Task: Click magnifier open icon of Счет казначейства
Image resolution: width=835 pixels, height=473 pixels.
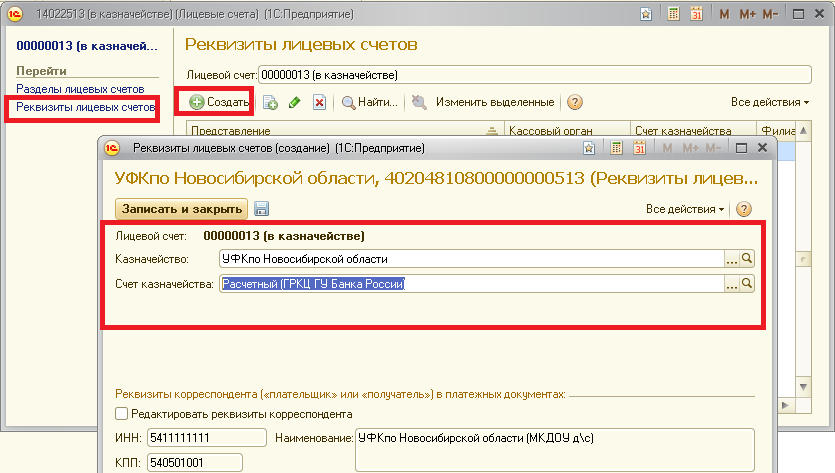Action: [x=747, y=283]
